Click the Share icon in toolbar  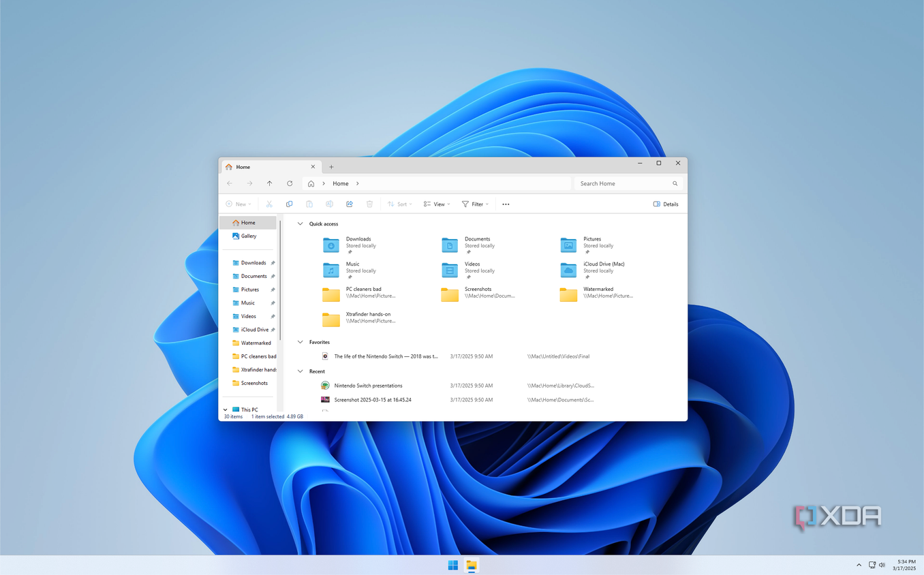coord(350,204)
